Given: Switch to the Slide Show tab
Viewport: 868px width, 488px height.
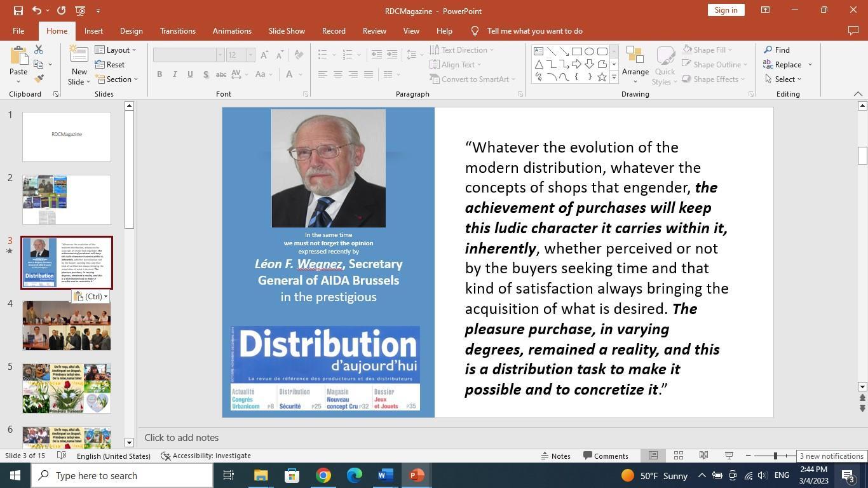Looking at the screenshot, I should point(286,31).
